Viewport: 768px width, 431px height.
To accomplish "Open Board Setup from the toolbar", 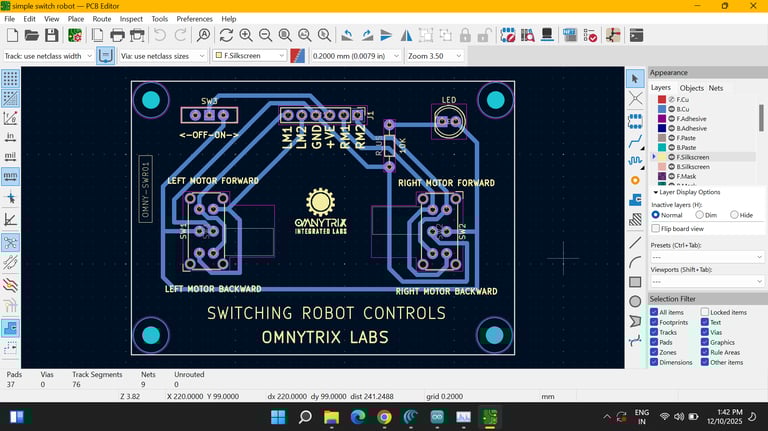I will tap(75, 35).
